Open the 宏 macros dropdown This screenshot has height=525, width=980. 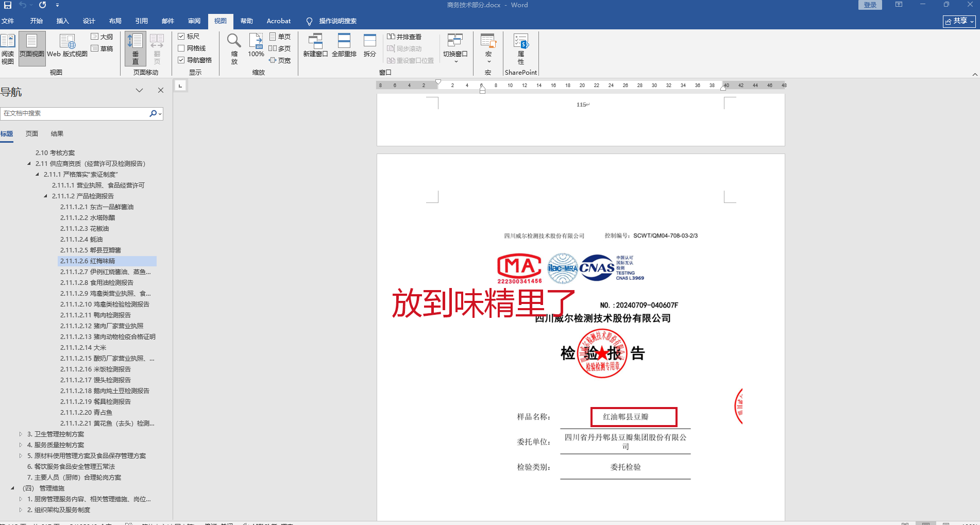coord(488,49)
